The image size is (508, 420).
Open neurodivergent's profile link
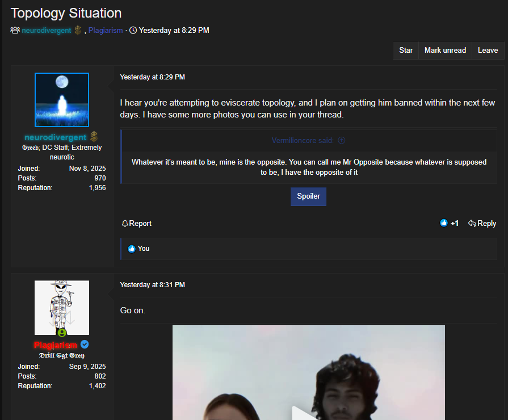55,137
